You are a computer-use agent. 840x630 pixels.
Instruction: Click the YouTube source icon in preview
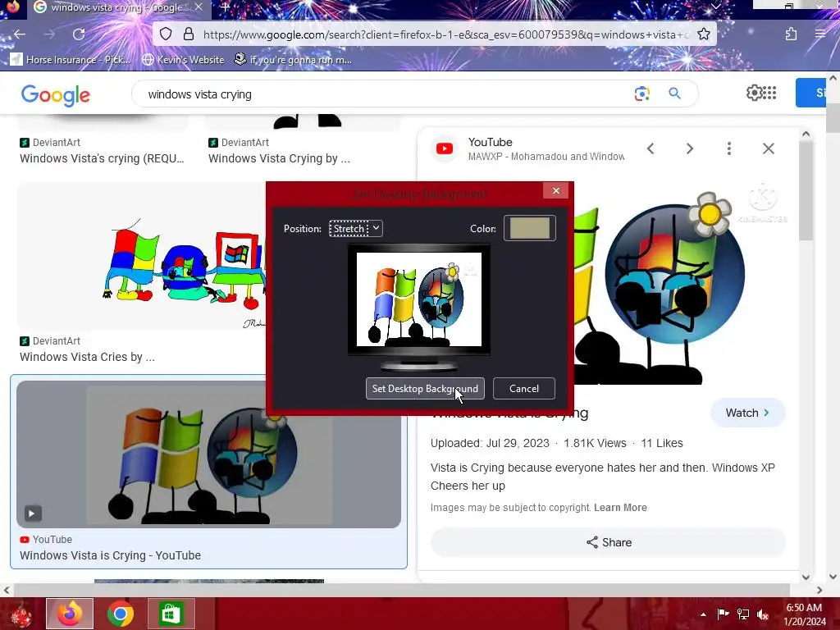pos(444,148)
